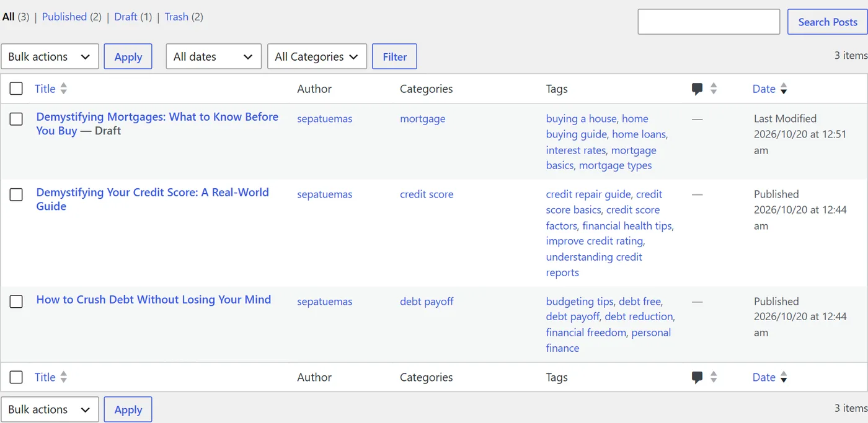The width and height of the screenshot is (868, 423).
Task: Open Demystifying Your Credit Score post link
Action: [153, 199]
